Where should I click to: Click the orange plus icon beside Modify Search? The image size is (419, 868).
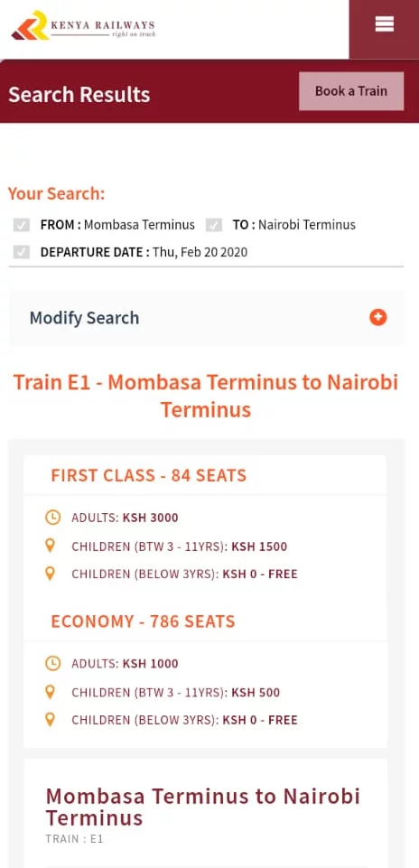pyautogui.click(x=378, y=317)
